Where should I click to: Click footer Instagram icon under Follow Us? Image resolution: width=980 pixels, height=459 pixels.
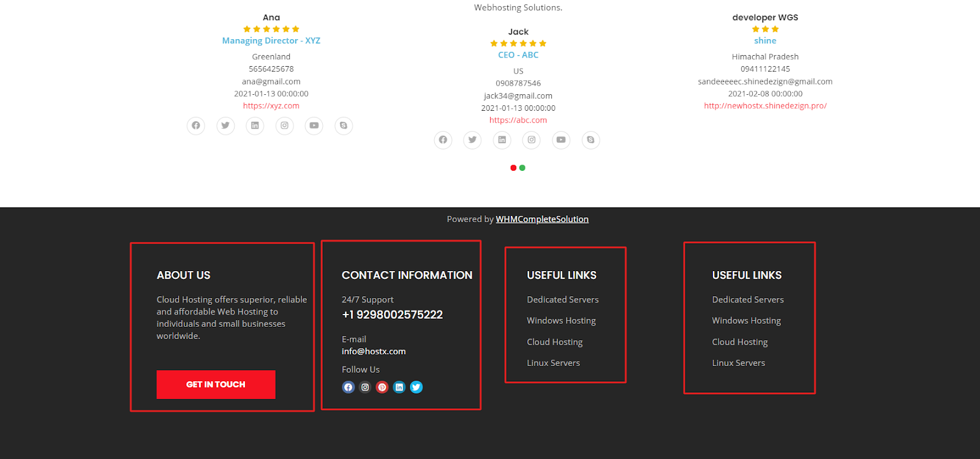pyautogui.click(x=365, y=387)
